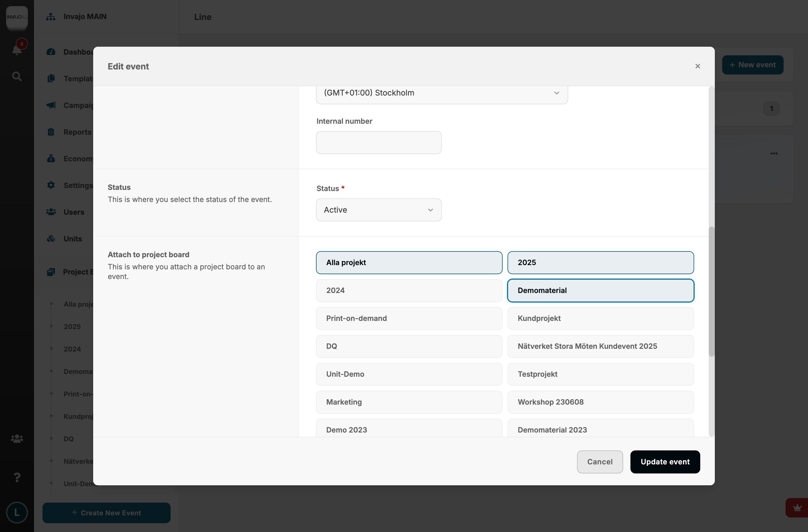Click the notifications bell icon

point(17,49)
